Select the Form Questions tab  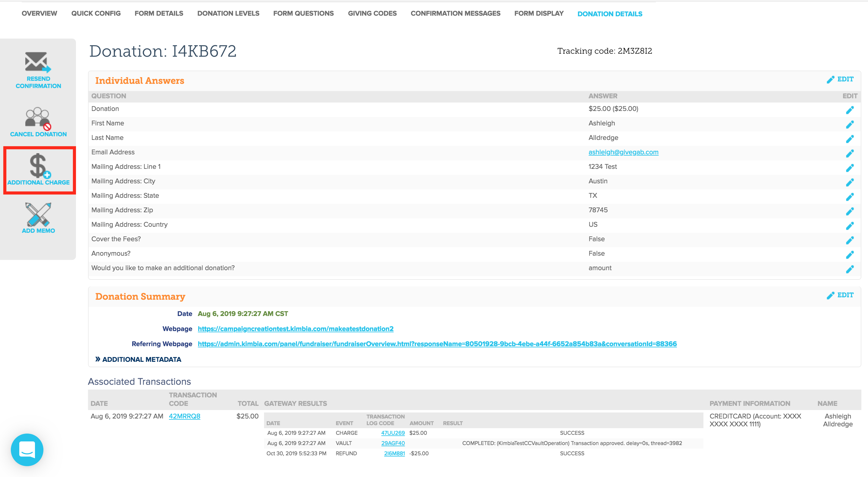pyautogui.click(x=303, y=14)
